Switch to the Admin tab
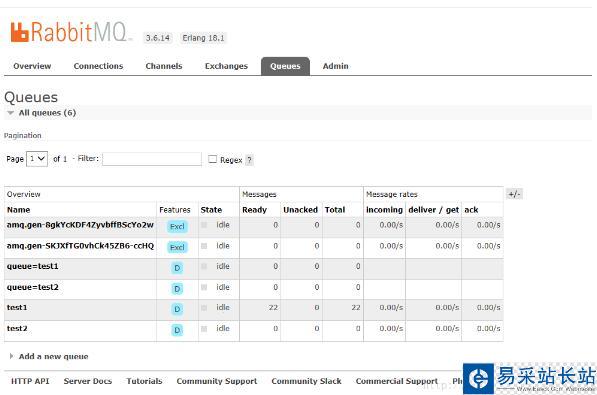 tap(335, 66)
